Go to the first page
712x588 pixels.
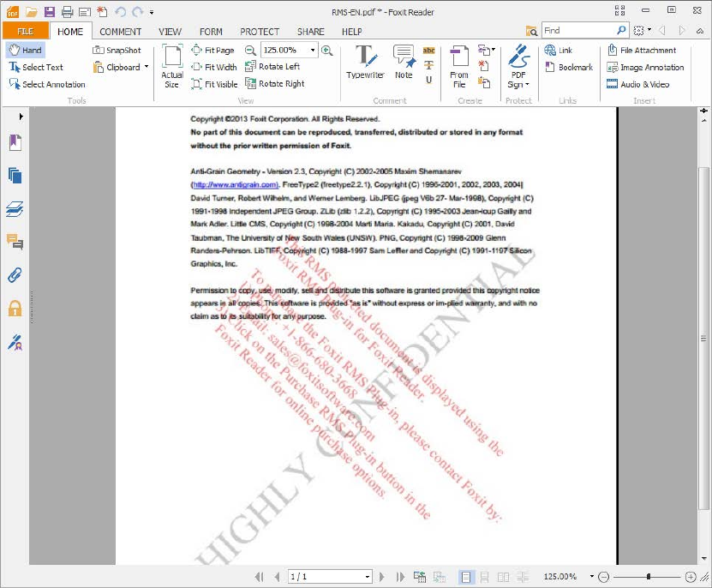click(x=260, y=577)
